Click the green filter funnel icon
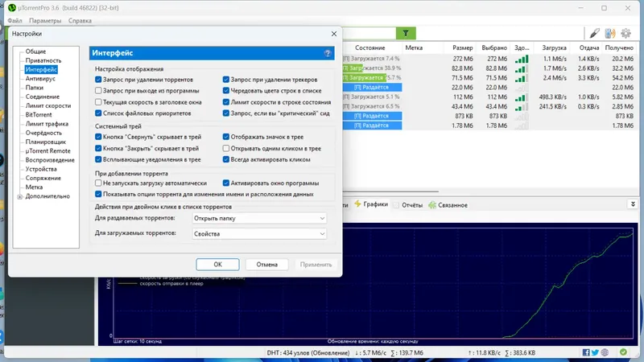Screen dimensions: 644x362 [x=406, y=33]
